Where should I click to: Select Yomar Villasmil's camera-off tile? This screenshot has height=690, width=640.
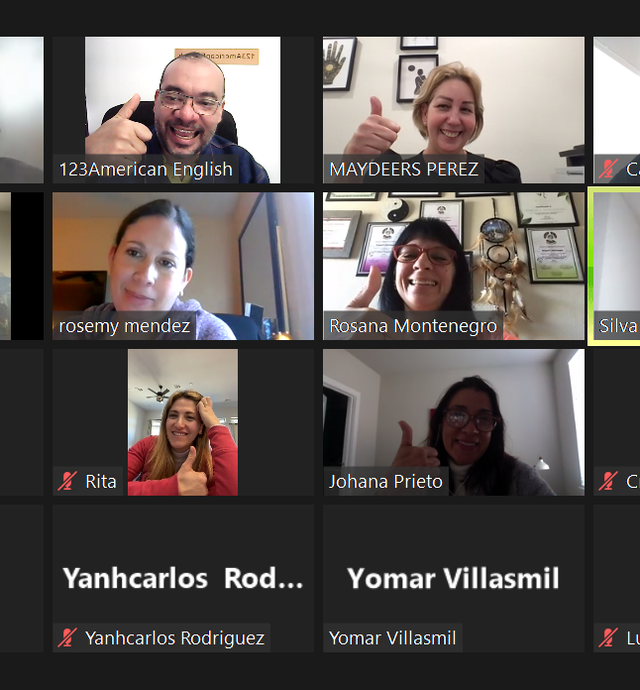tap(454, 578)
